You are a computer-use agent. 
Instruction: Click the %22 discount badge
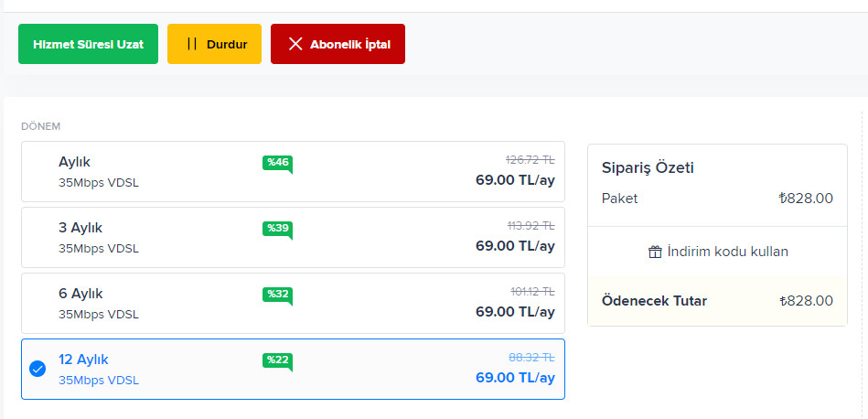pos(277,362)
